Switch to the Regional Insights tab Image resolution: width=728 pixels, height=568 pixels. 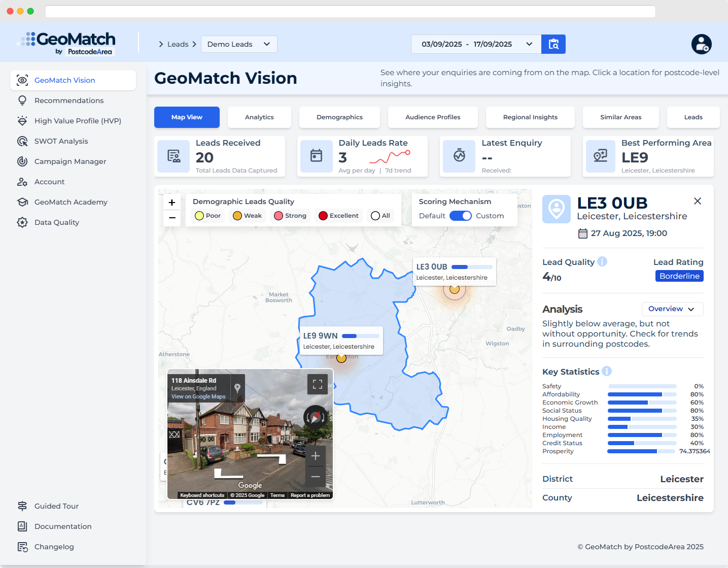[530, 117]
